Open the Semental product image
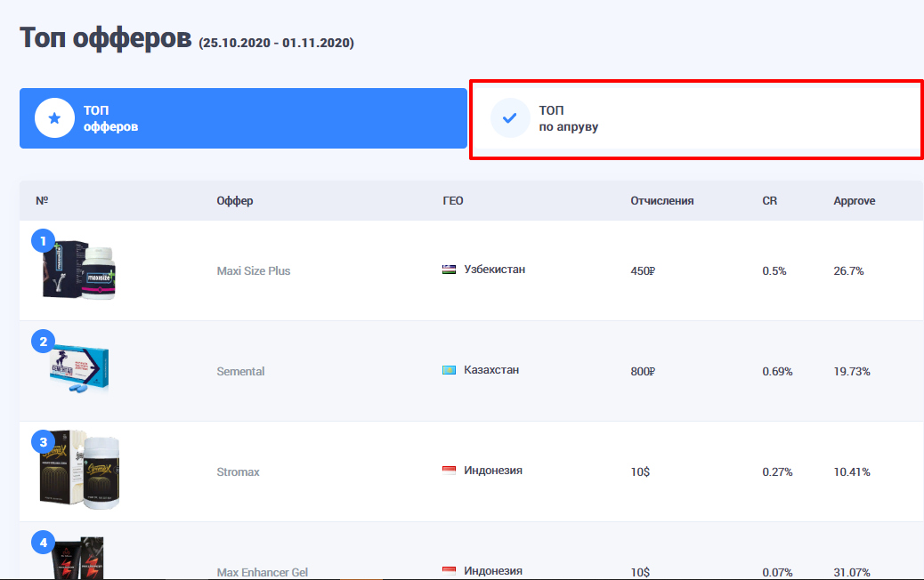924x580 pixels. coord(79,369)
